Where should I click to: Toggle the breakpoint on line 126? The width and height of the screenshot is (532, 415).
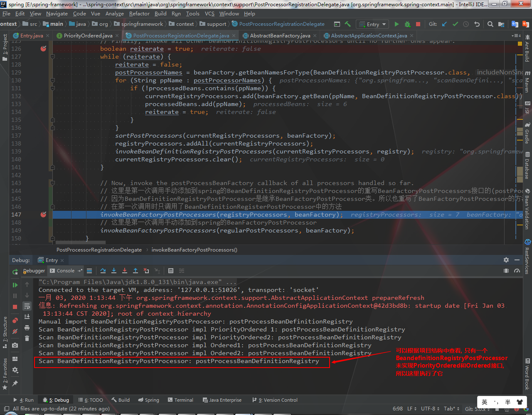[43, 49]
